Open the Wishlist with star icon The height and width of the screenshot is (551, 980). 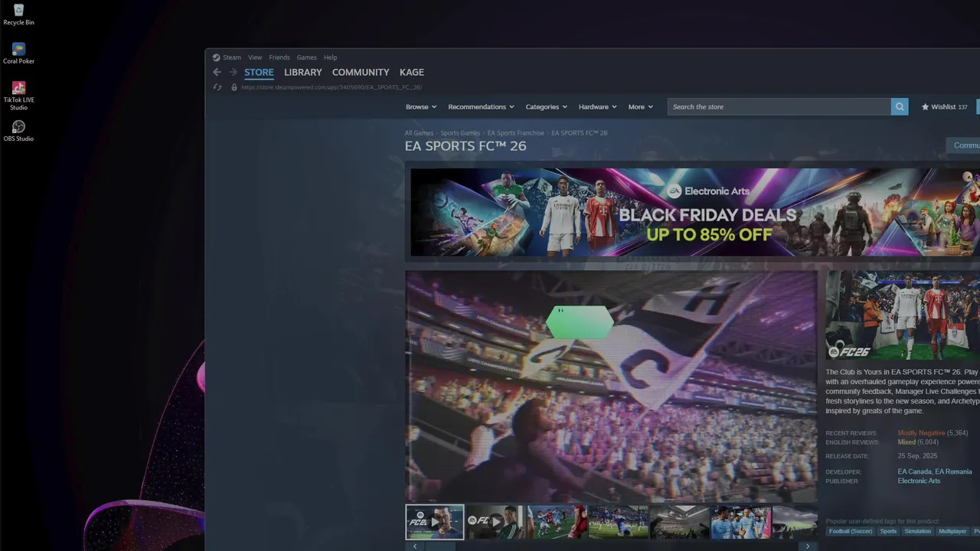coord(945,107)
